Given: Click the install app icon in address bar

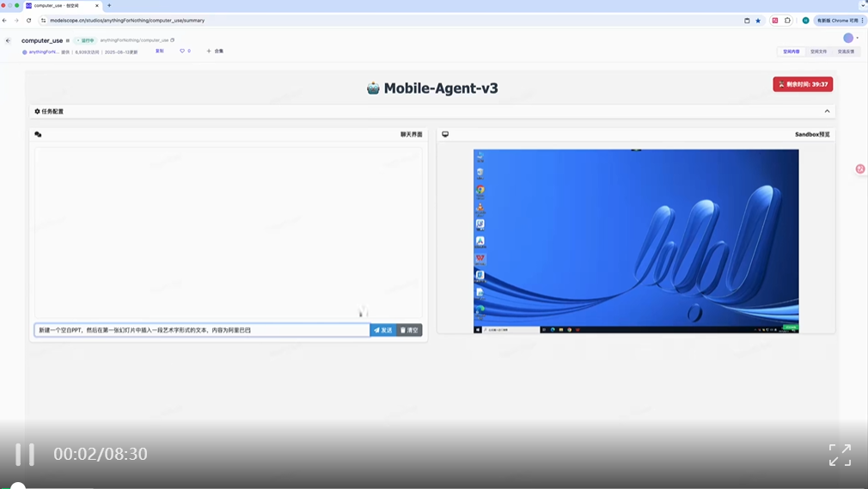Looking at the screenshot, I should point(747,21).
